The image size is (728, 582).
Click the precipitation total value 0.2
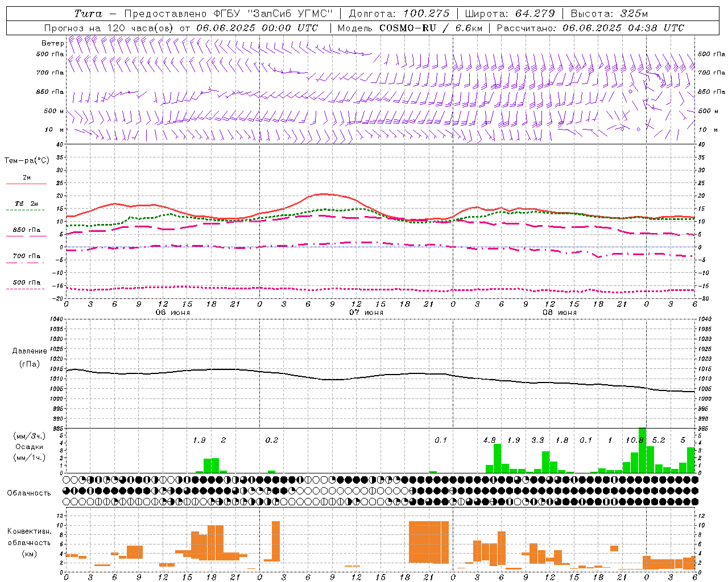click(272, 440)
